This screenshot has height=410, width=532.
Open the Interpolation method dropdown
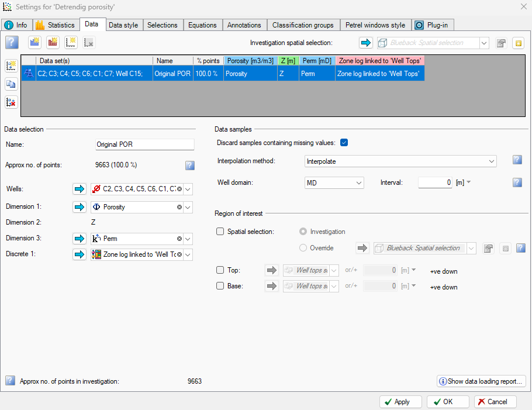(x=400, y=161)
